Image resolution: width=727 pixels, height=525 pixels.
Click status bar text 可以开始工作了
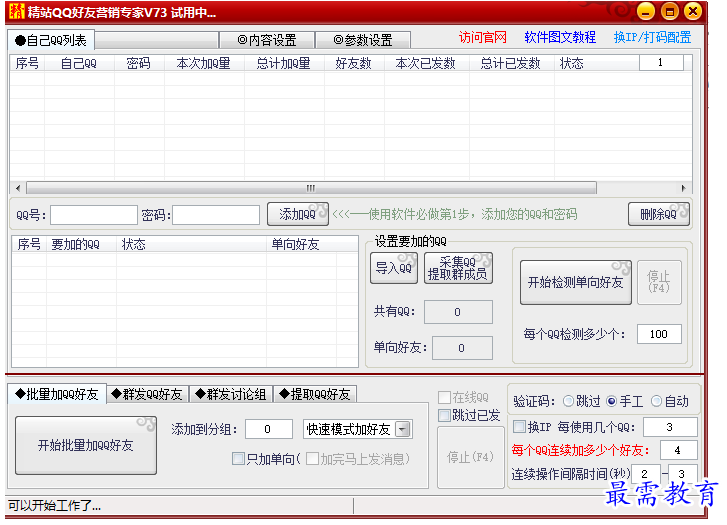(54, 506)
